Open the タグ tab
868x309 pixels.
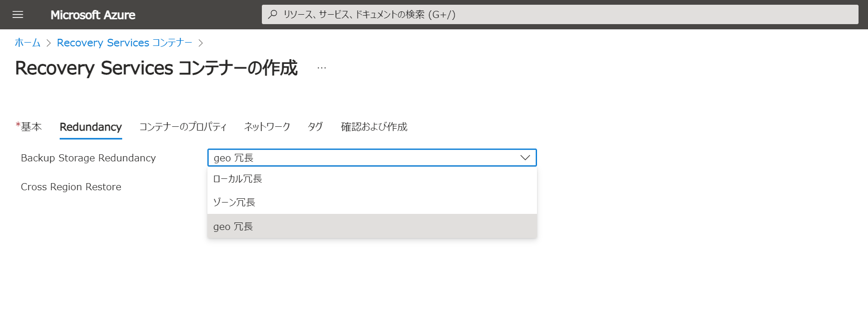tap(315, 127)
